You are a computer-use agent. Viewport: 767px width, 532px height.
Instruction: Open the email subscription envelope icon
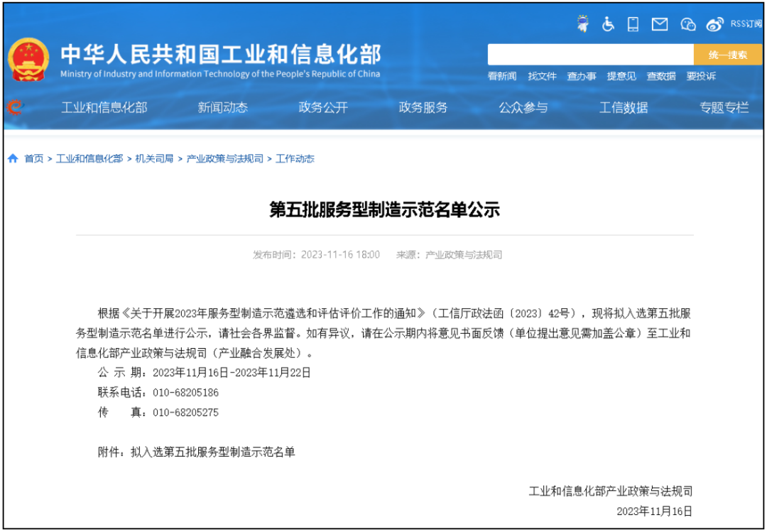click(x=660, y=23)
